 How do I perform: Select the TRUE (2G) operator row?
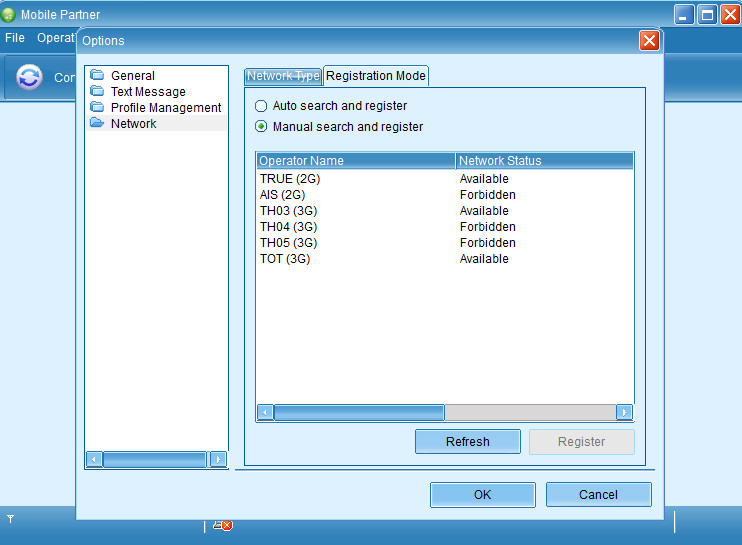(445, 179)
